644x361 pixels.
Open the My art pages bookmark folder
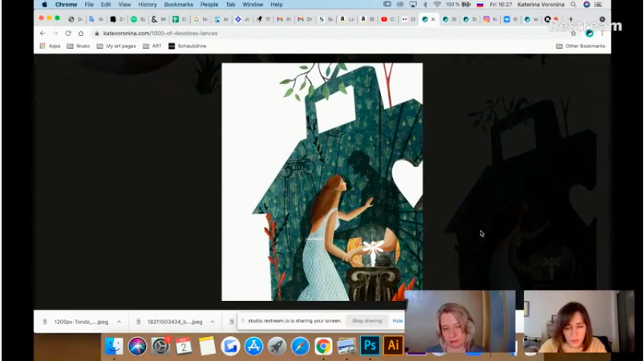pyautogui.click(x=120, y=46)
